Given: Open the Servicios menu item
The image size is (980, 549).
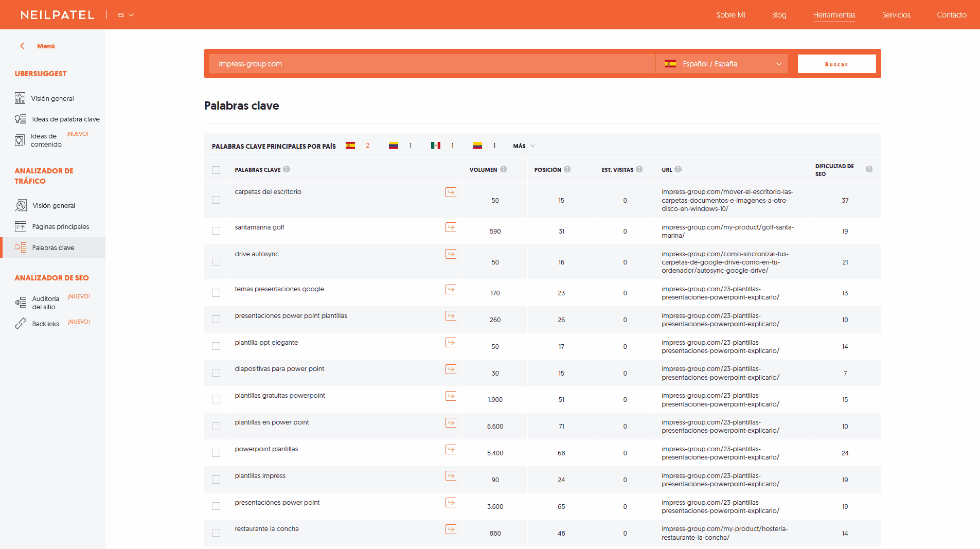Looking at the screenshot, I should tap(896, 15).
